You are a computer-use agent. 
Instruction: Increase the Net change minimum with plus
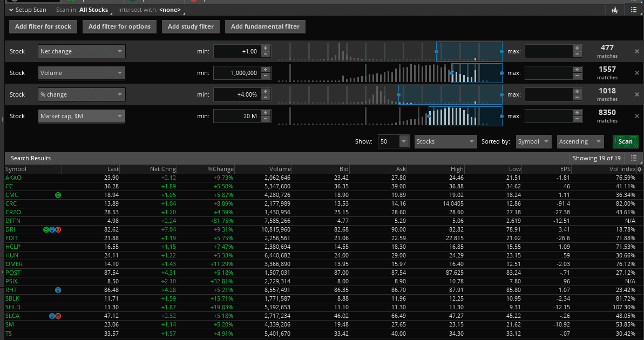[266, 48]
